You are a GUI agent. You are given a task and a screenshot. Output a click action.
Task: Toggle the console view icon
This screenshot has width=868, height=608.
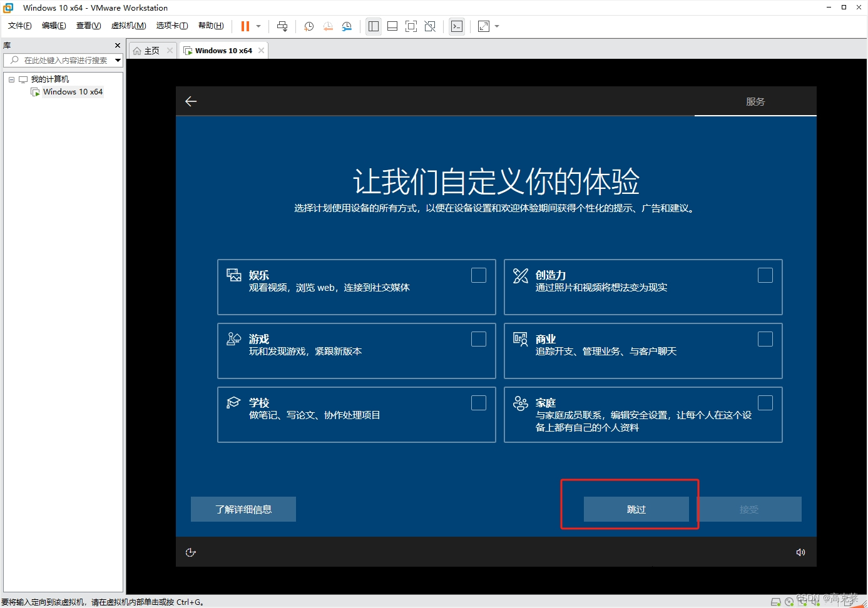(457, 26)
